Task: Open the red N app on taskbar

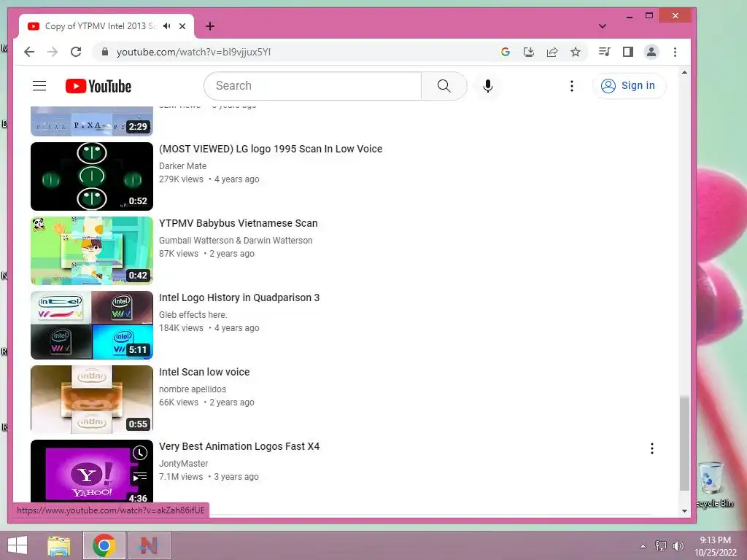Action: (149, 545)
